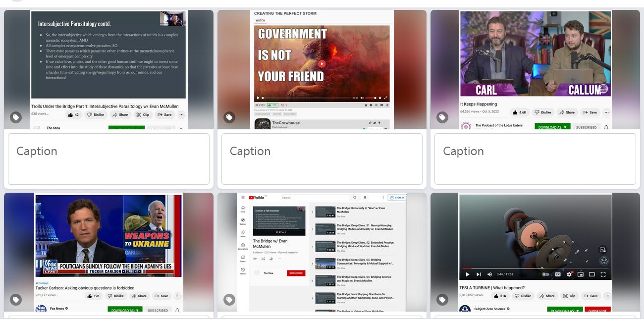Screen dimensions: 644x324
Task: Click shuffle icon under The Bridge playlist title
Action: pyautogui.click(x=263, y=259)
